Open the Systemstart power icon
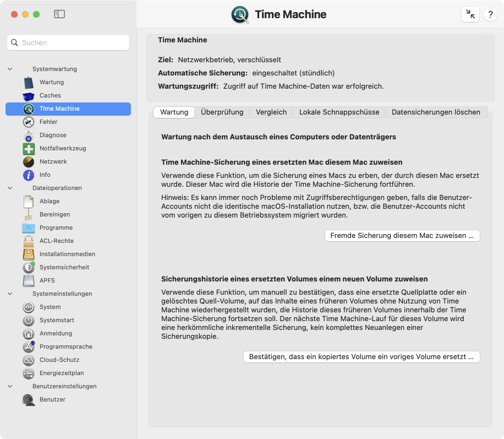504x439 pixels. tap(29, 320)
